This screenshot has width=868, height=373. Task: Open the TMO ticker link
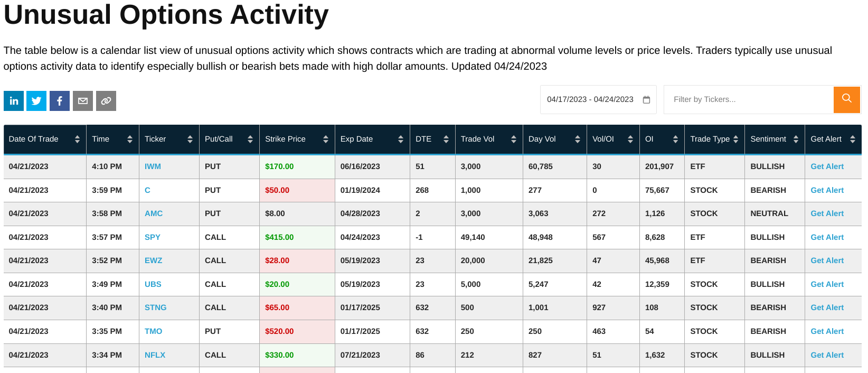(154, 331)
